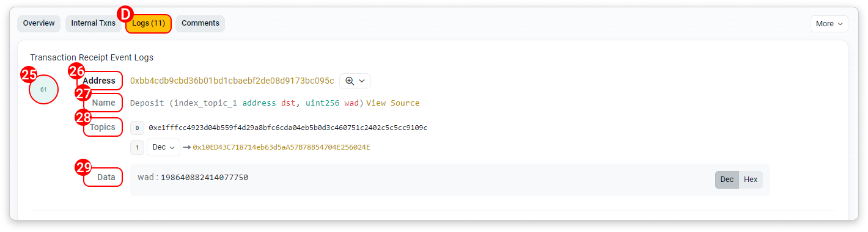Switch data display to Hex
868x232 pixels.
tap(751, 179)
